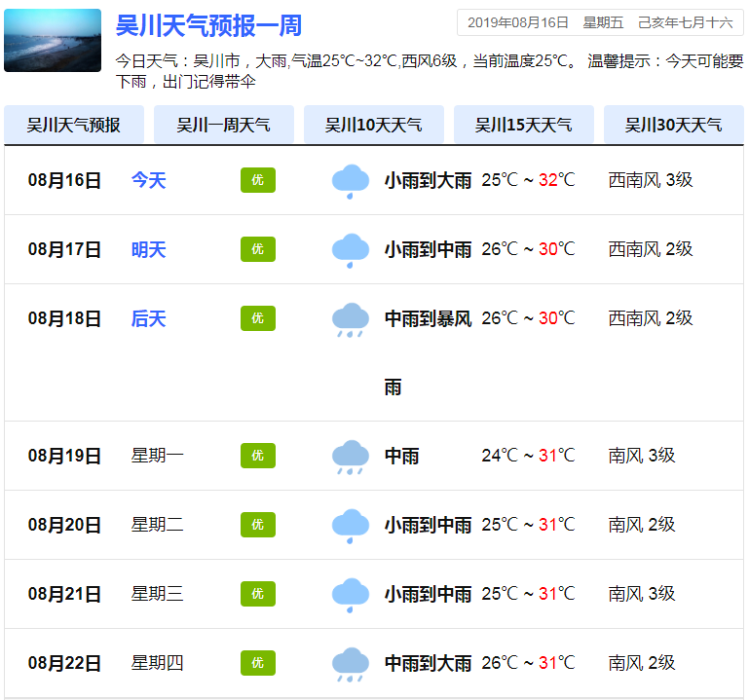The width and height of the screenshot is (749, 700).
Task: Click the 今日天气 summary paragraph
Action: click(430, 71)
